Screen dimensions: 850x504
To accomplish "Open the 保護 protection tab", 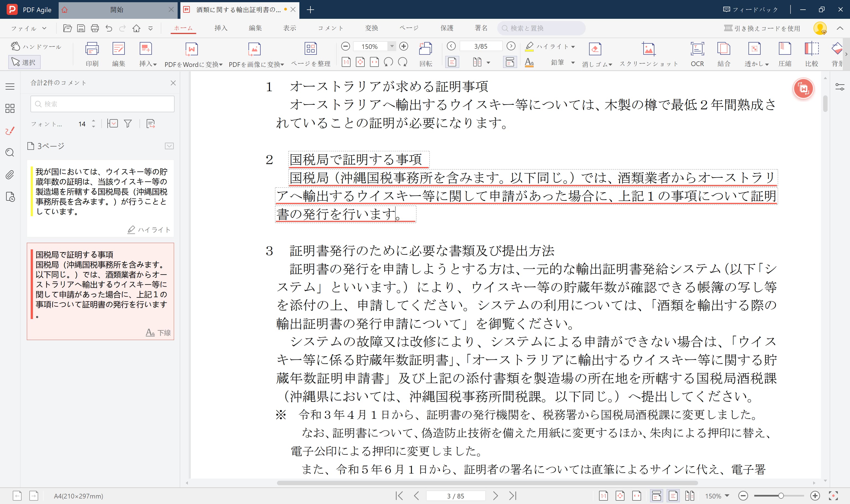I will pyautogui.click(x=447, y=28).
